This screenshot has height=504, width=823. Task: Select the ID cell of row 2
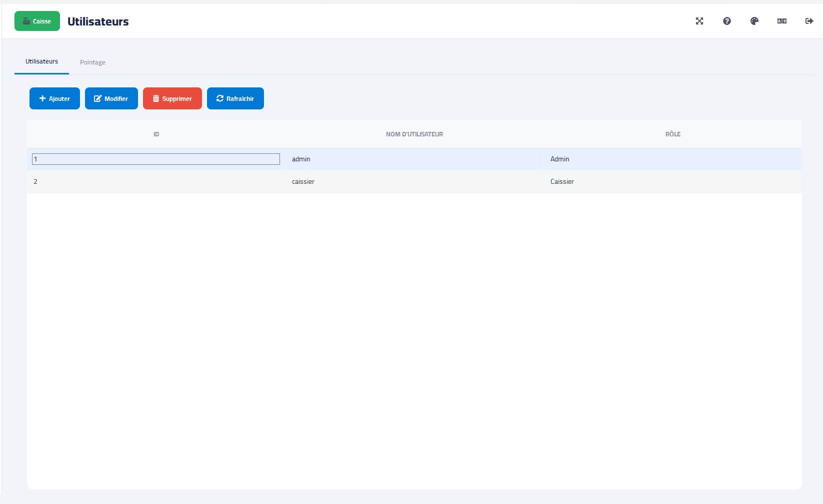click(156, 181)
